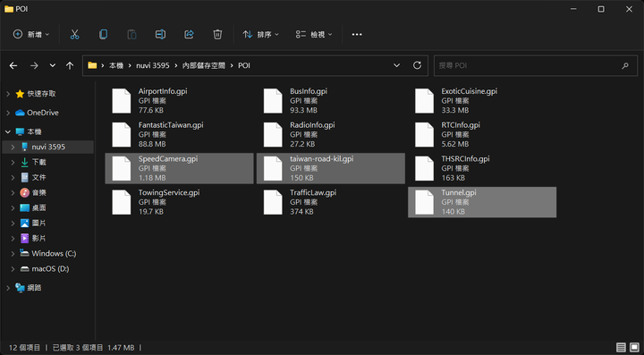Switch to details view layout icon
The height and width of the screenshot is (355, 644).
[621, 348]
